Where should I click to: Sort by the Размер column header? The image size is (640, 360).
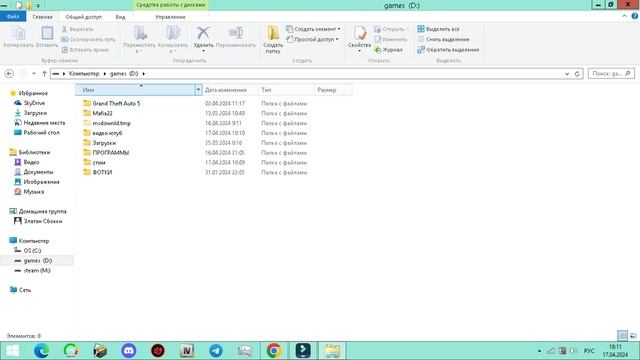point(333,90)
